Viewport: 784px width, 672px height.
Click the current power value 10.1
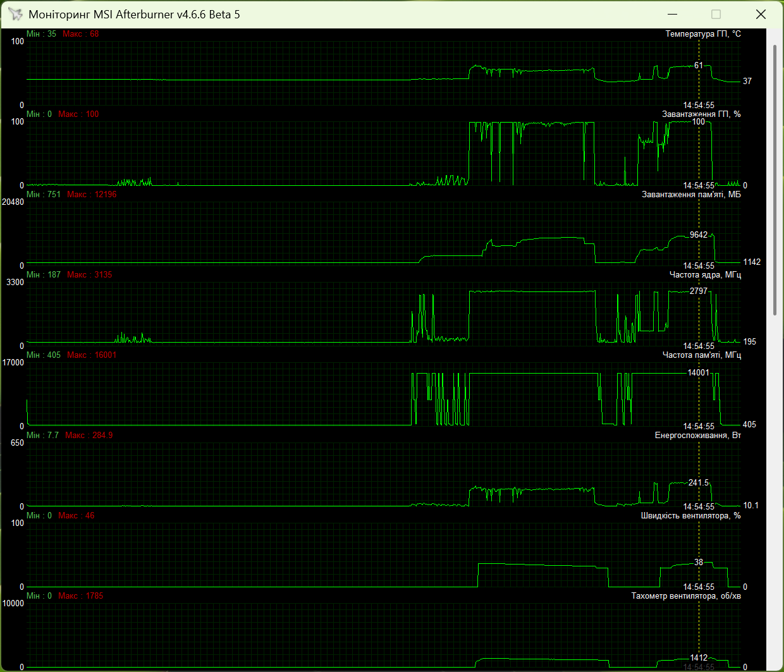[x=750, y=506]
